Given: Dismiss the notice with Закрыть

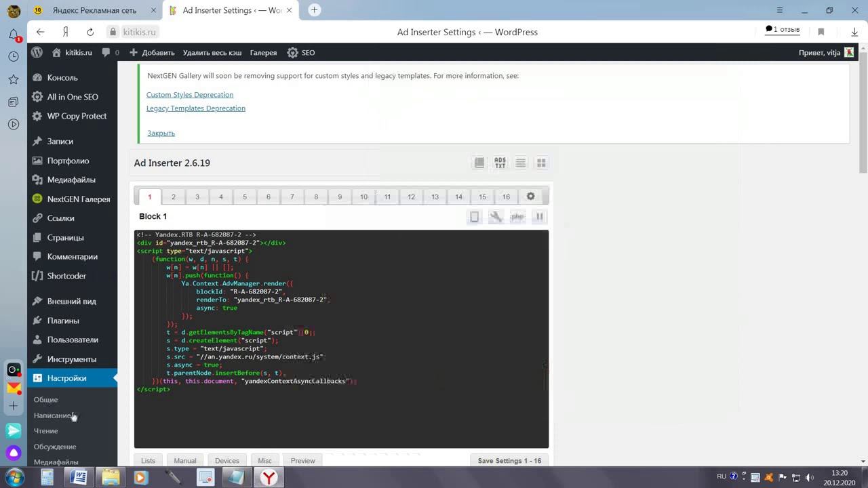Looking at the screenshot, I should click(161, 133).
